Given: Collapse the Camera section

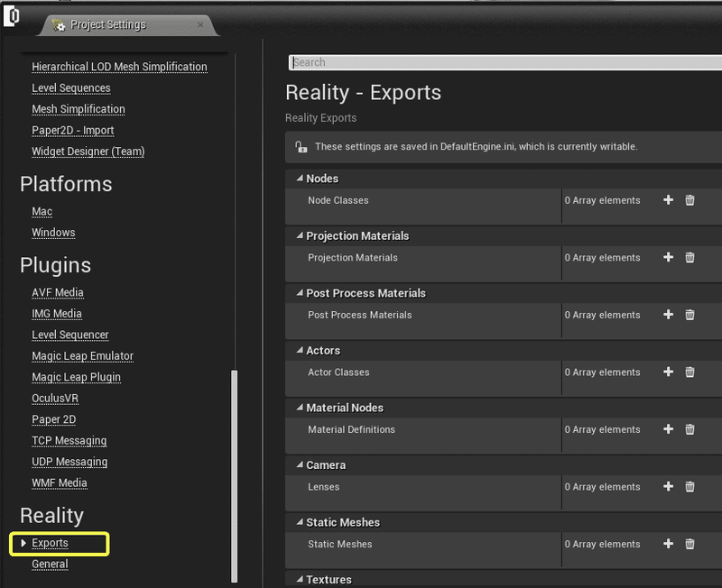Looking at the screenshot, I should 300,464.
